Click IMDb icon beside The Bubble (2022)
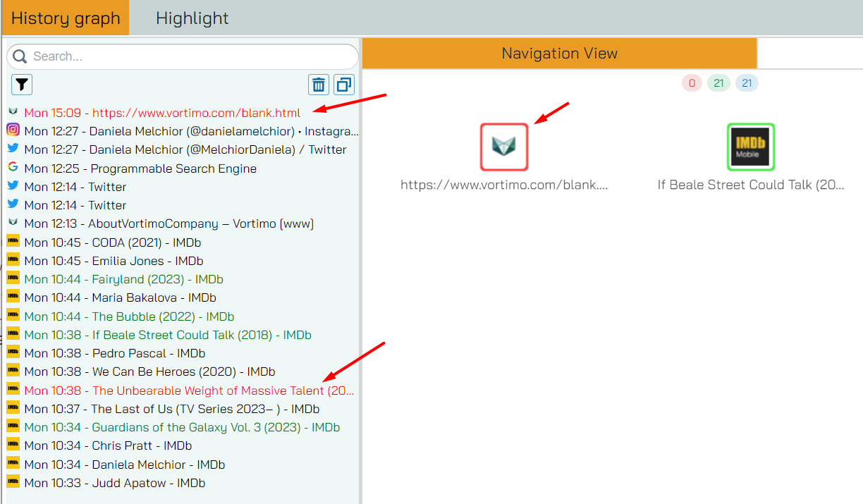The image size is (863, 504). click(13, 315)
